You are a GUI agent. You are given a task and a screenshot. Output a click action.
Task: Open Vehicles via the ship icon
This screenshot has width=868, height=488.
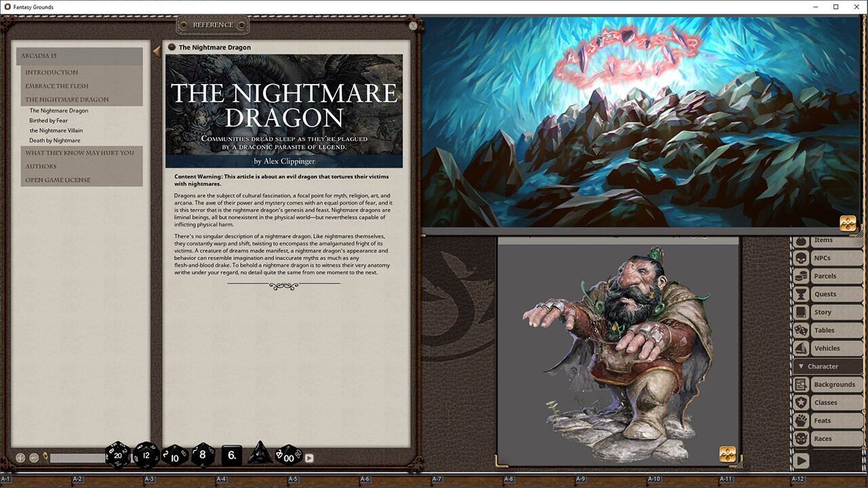point(800,348)
